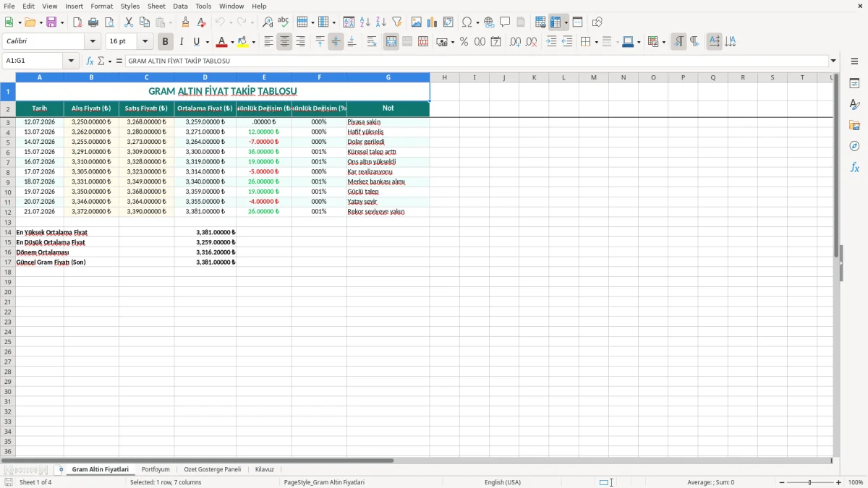This screenshot has height=488, width=868.
Task: Apply font color red swatch
Action: click(x=222, y=42)
